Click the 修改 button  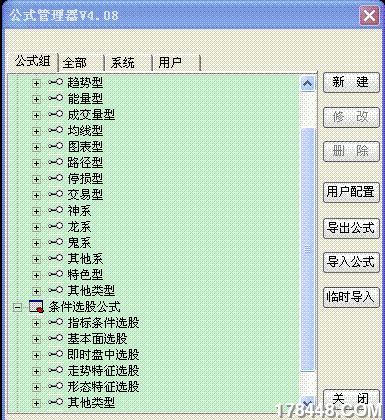[351, 117]
